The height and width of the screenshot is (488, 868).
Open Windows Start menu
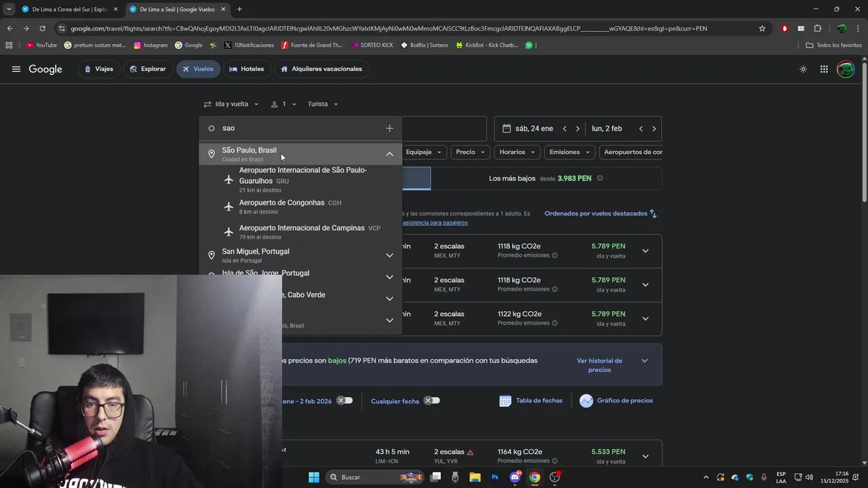(314, 477)
